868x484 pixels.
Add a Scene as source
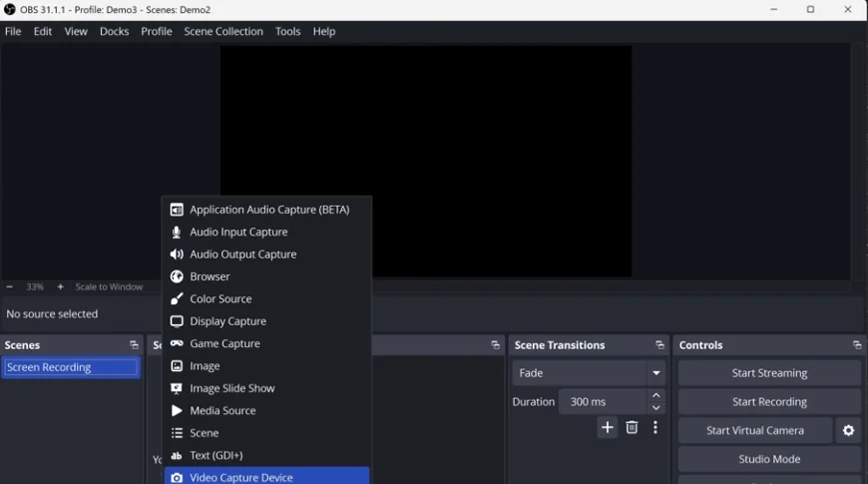click(266, 433)
